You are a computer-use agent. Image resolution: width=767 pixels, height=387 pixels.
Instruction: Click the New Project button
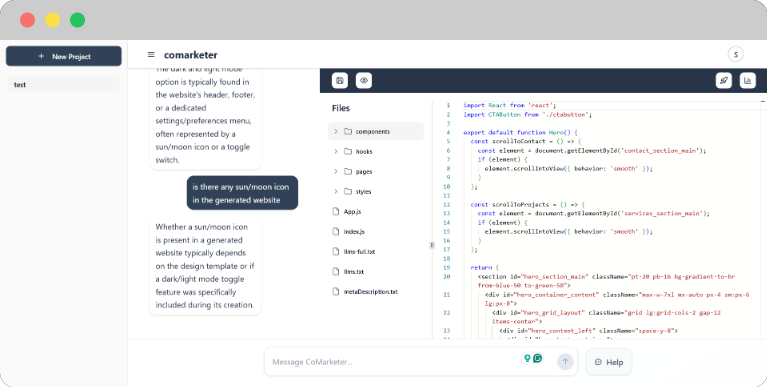pyautogui.click(x=64, y=56)
